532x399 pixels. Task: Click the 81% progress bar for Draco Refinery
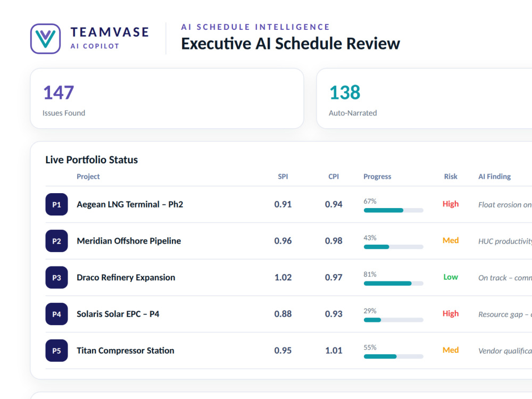coord(394,284)
